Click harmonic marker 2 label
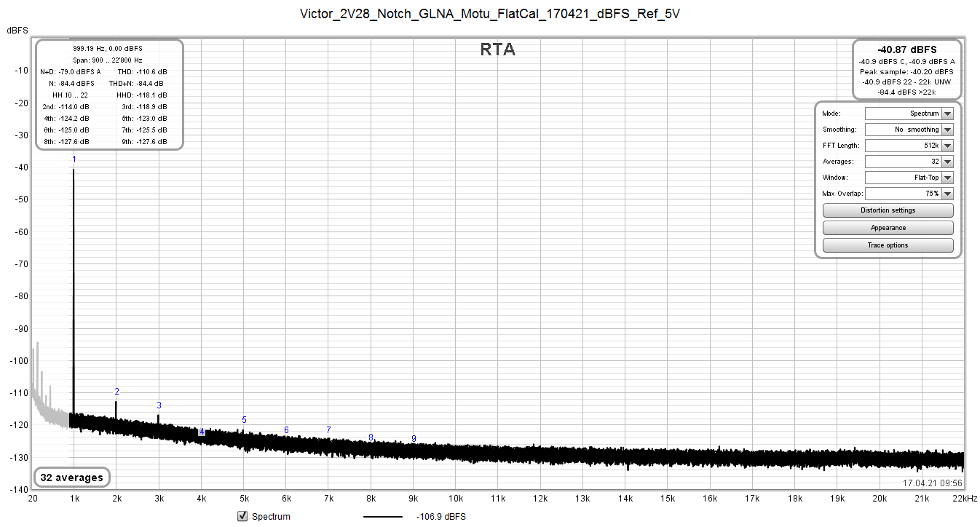The image size is (980, 527). pyautogui.click(x=116, y=392)
